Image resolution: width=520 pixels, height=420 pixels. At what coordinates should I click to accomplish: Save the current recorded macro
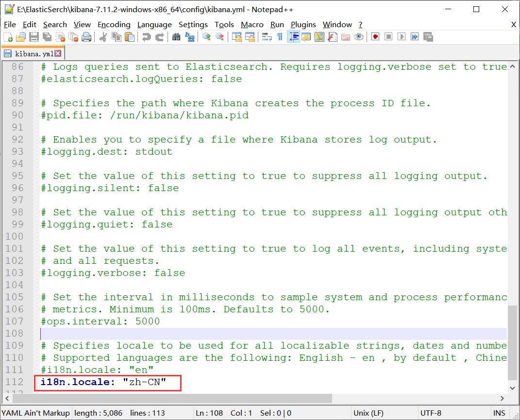pos(428,37)
